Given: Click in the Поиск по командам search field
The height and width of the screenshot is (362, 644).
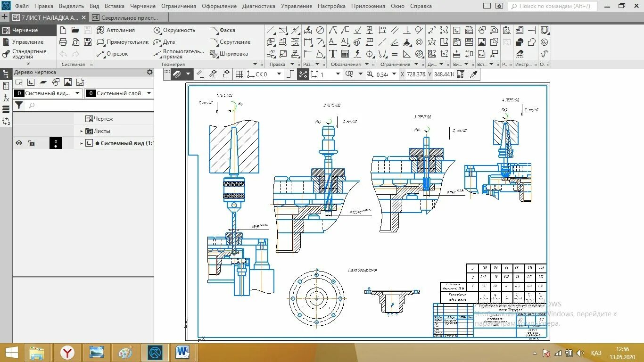Looking at the screenshot, I should pos(553,6).
